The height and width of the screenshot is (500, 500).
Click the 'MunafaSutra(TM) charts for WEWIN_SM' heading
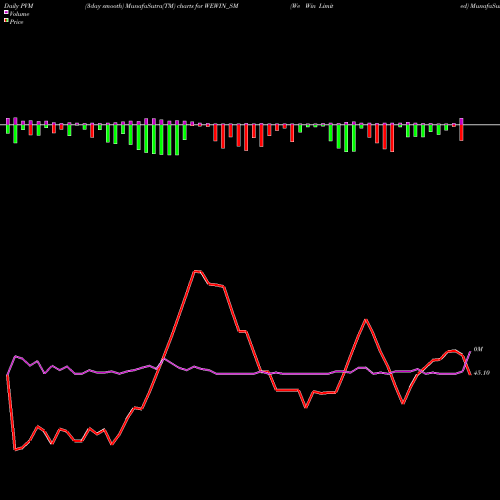click(x=182, y=6)
